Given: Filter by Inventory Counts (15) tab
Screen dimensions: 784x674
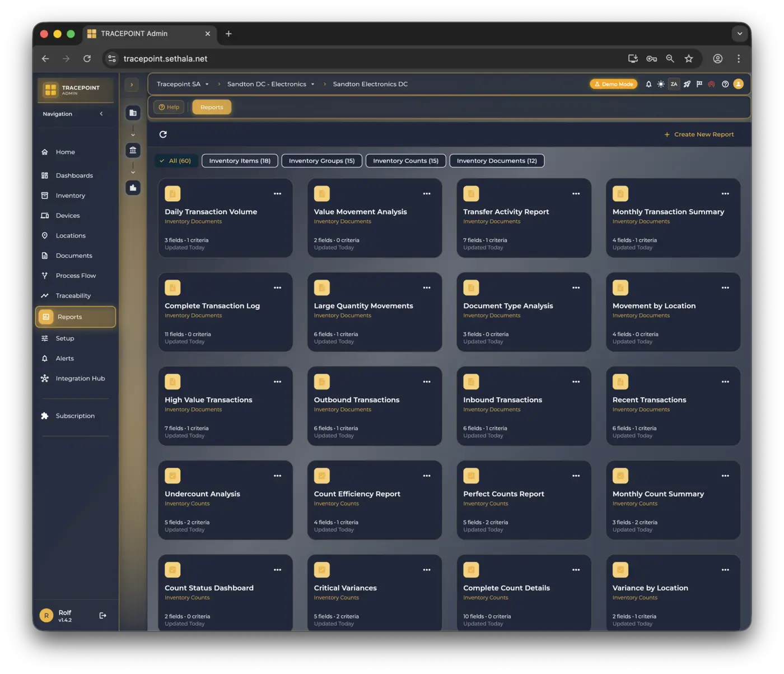Looking at the screenshot, I should [x=405, y=161].
